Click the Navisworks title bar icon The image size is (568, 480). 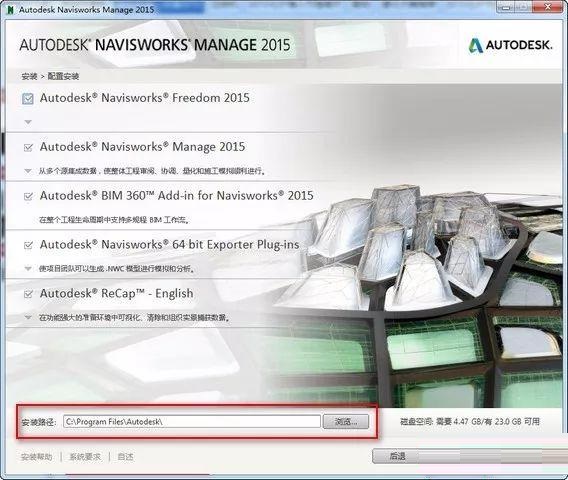click(11, 9)
